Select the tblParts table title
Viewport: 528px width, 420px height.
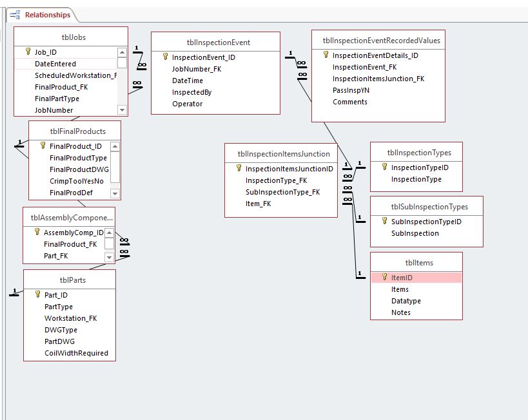(73, 280)
